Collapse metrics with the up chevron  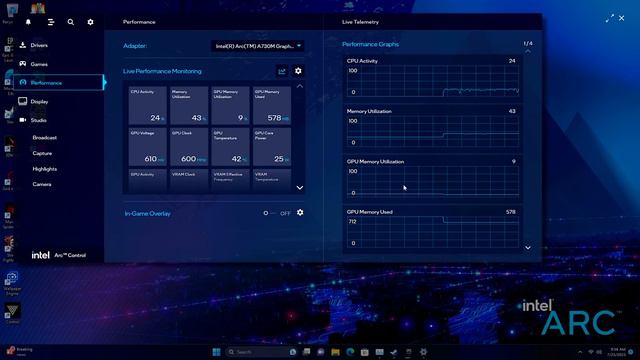coord(300,87)
